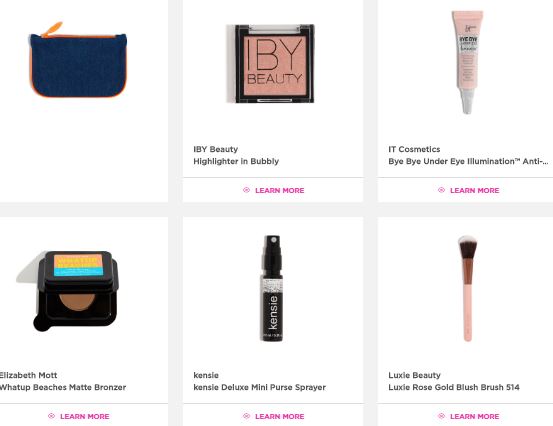Click the Highlighter in Bubbly product name
The width and height of the screenshot is (553, 426).
pyautogui.click(x=236, y=161)
